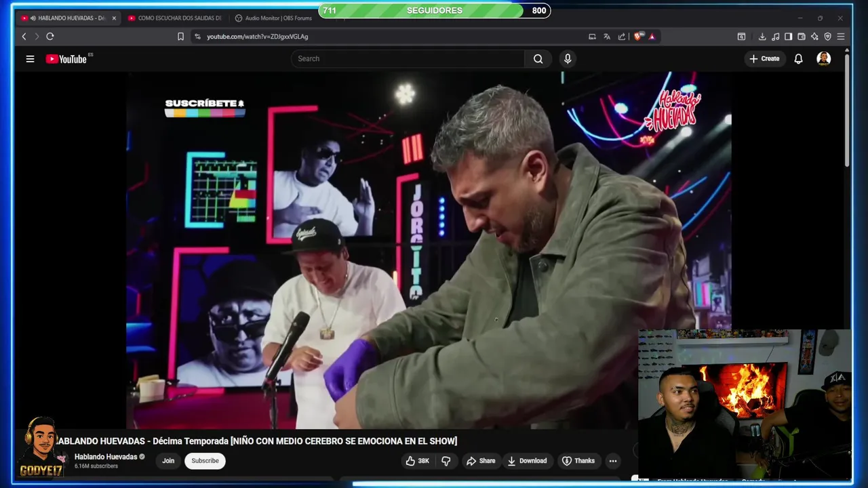Close the HABLANDO HUEVADAS tab

pyautogui.click(x=114, y=18)
